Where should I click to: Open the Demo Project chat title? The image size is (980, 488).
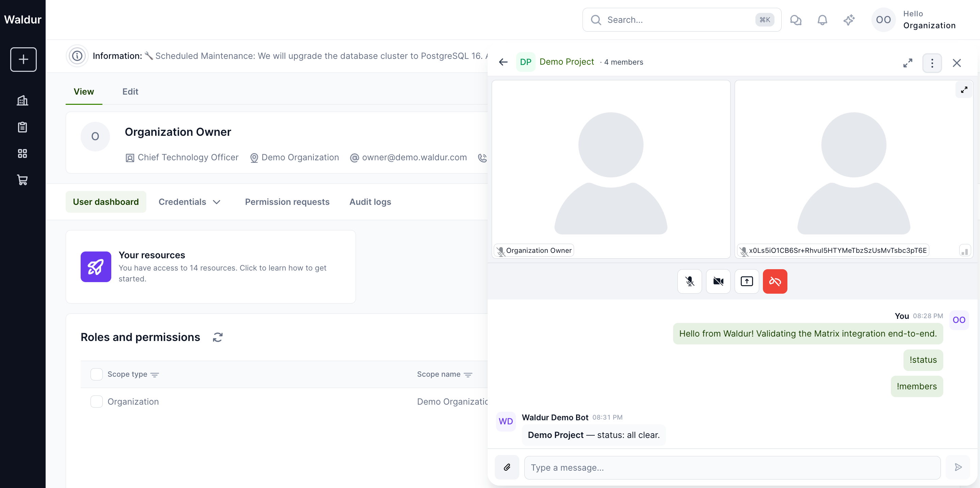coord(567,62)
